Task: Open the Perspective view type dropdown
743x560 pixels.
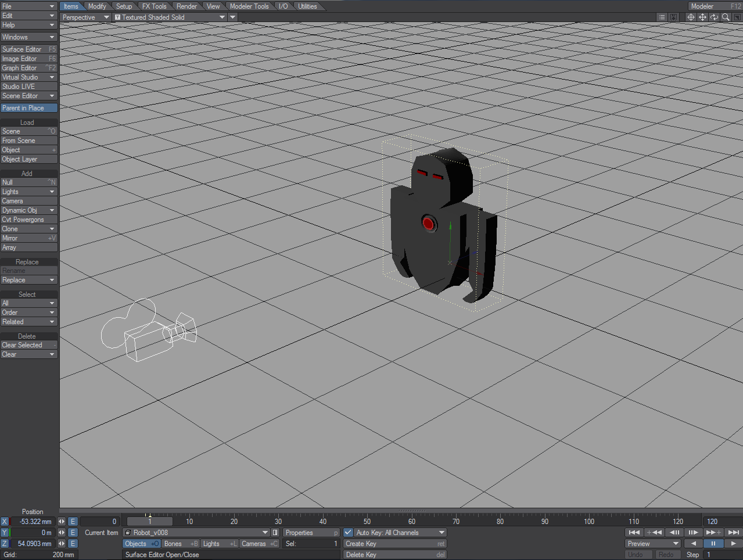Action: pos(86,17)
